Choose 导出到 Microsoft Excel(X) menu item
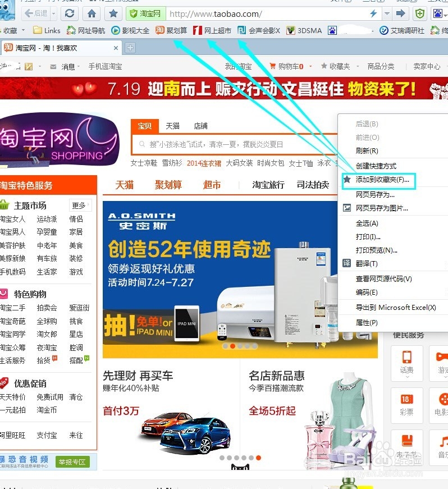448x489 pixels. (x=396, y=308)
